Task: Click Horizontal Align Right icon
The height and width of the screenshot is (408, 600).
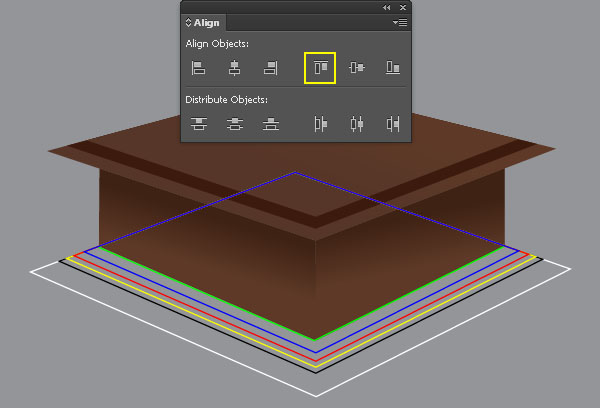Action: (x=271, y=68)
